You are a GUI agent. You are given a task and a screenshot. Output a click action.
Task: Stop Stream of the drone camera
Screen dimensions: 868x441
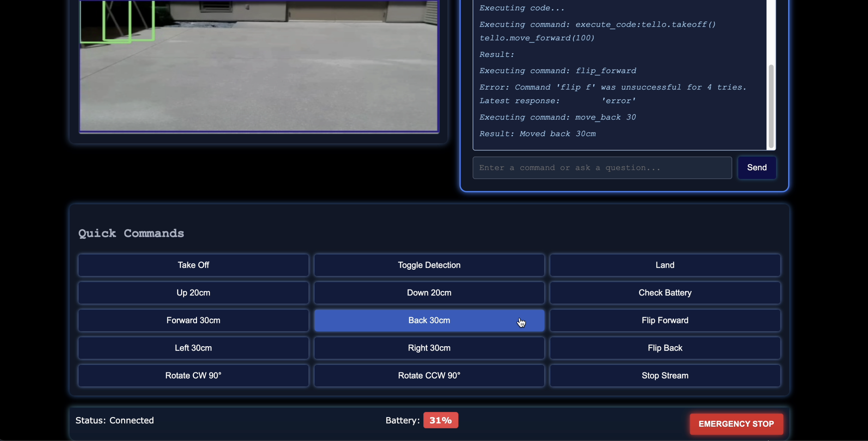pyautogui.click(x=664, y=375)
